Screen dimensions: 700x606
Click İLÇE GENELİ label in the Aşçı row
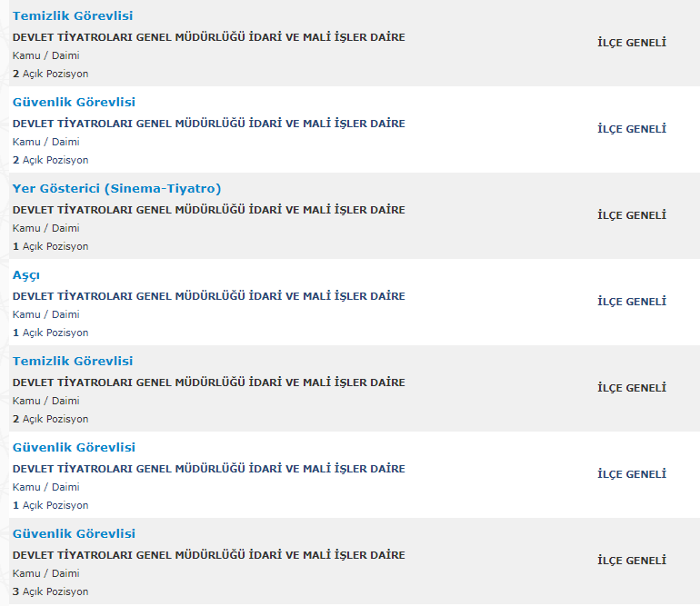(x=632, y=302)
